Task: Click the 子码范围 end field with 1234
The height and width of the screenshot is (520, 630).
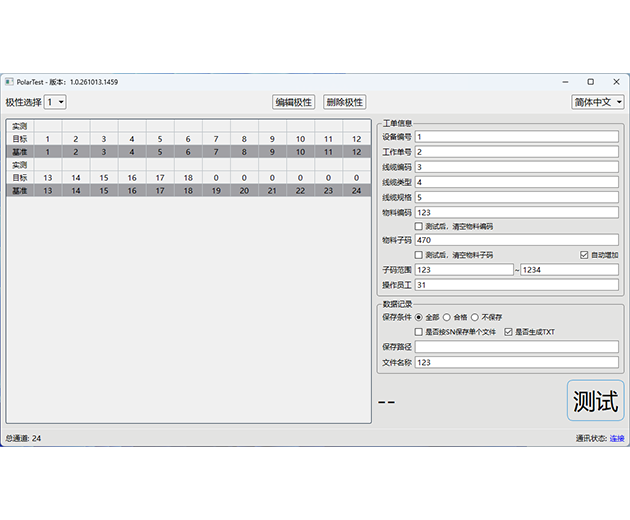Action: coord(570,270)
